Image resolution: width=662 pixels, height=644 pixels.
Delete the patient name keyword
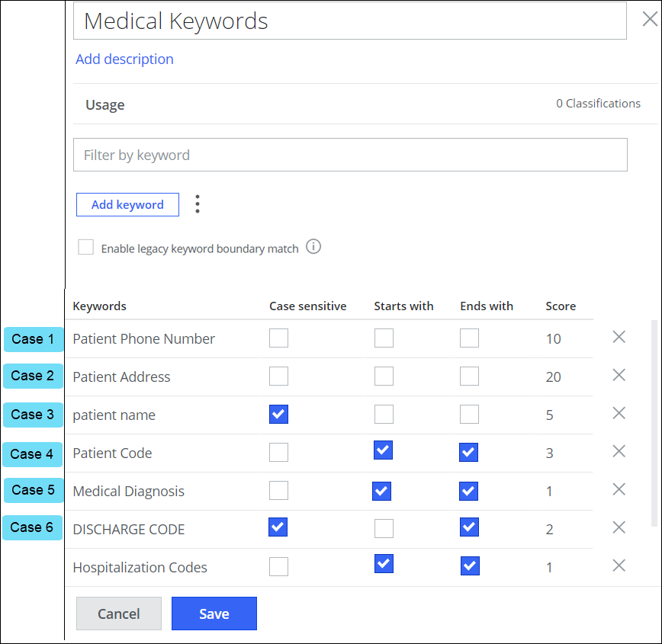[x=619, y=413]
